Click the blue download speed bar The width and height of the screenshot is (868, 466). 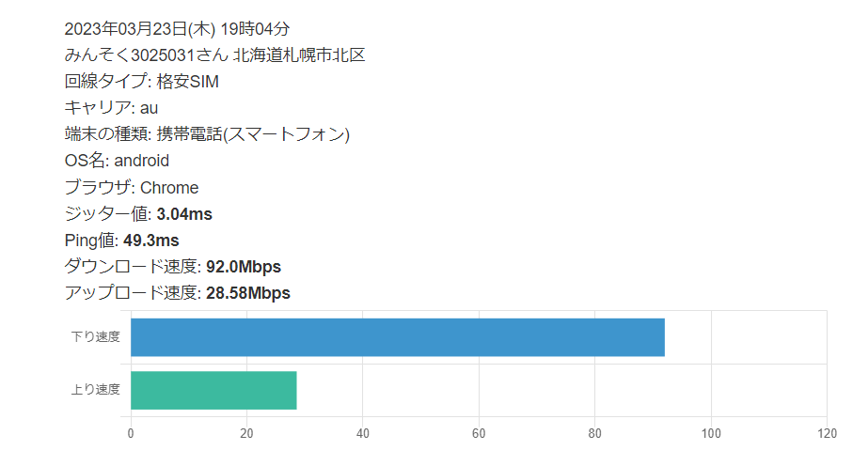click(397, 337)
